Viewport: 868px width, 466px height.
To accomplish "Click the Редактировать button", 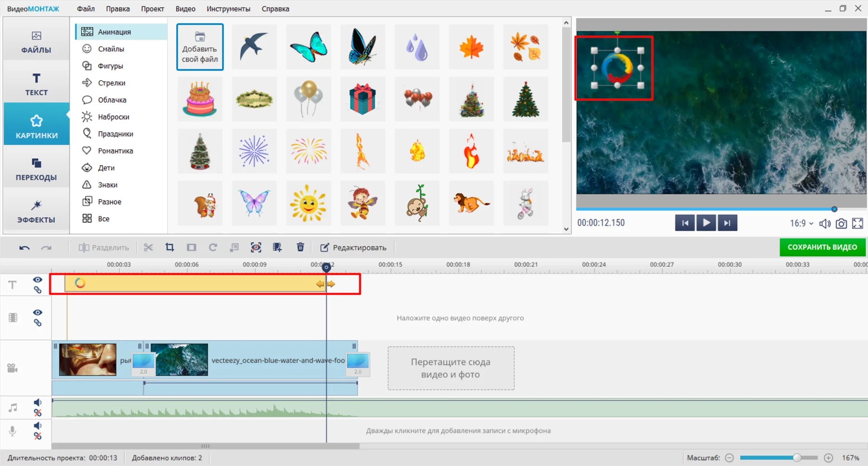I will coord(354,247).
